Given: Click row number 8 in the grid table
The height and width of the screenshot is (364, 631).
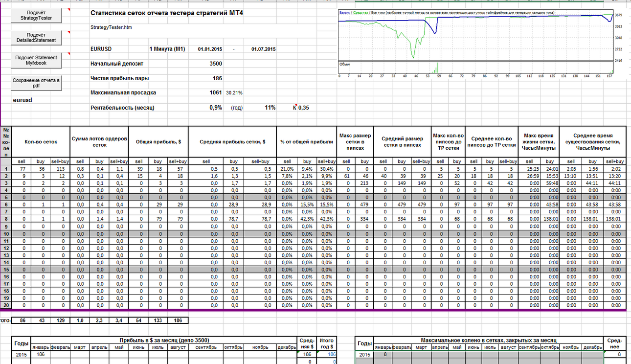Looking at the screenshot, I should tap(6, 219).
